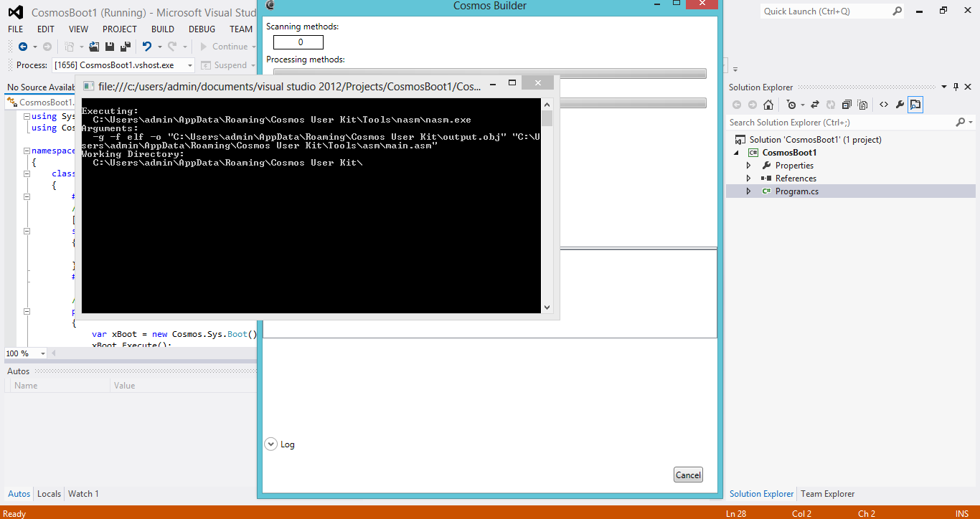Toggle Preview Selected Items in Solution Explorer
The height and width of the screenshot is (519, 980).
click(915, 105)
